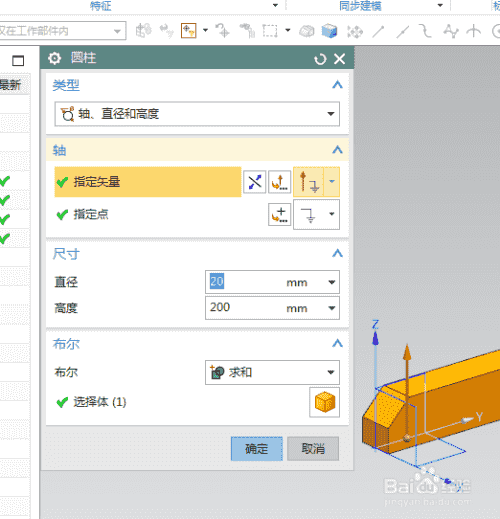
Task: Enable the endpoint snap line icon
Action: [378, 32]
